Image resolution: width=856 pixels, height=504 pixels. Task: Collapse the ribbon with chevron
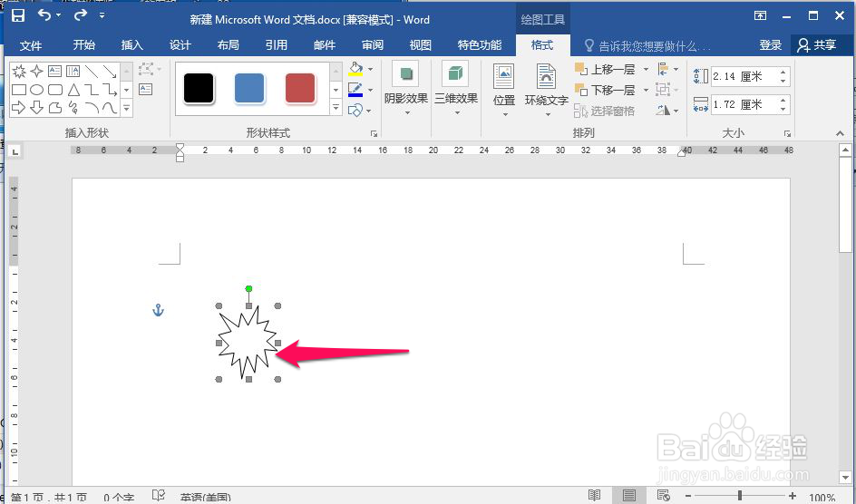click(840, 133)
